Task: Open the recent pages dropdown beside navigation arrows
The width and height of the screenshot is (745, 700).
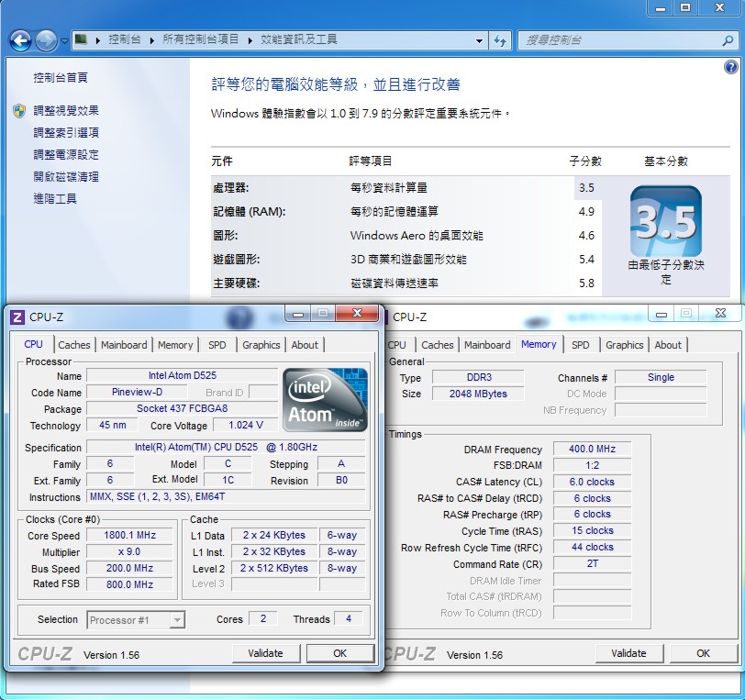Action: (x=64, y=41)
